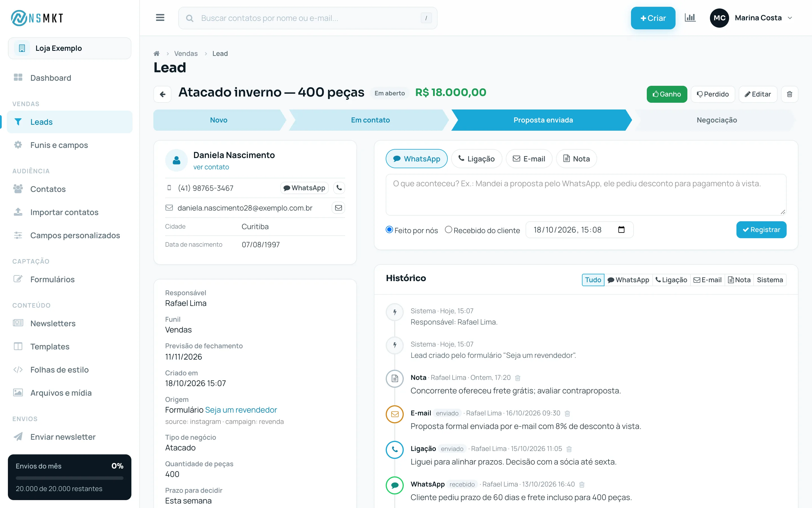Open ver contato link
Screen dimensions: 812x508
tap(211, 167)
